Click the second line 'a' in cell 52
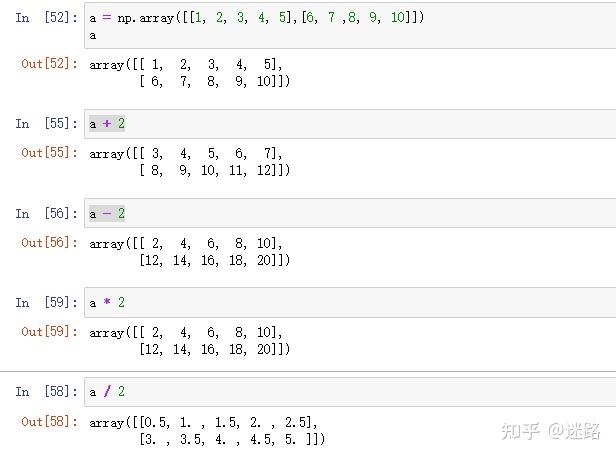Image resolution: width=616 pixels, height=457 pixels. click(x=93, y=36)
